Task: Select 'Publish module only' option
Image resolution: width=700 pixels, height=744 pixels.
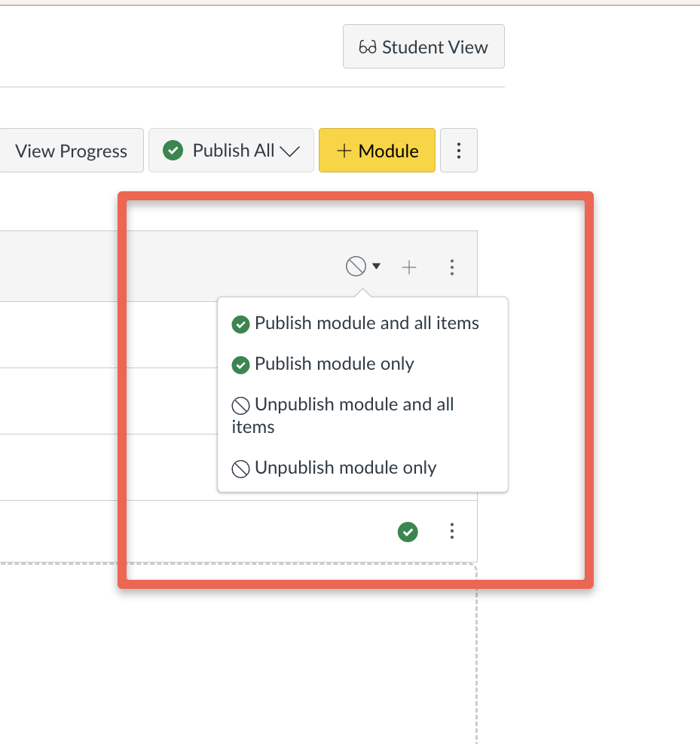Action: click(x=335, y=364)
